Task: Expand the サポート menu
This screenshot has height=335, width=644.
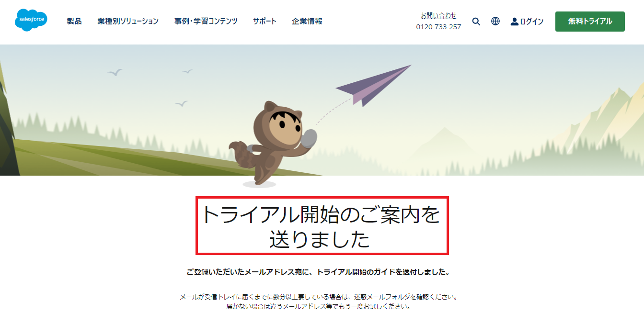Action: tap(265, 21)
